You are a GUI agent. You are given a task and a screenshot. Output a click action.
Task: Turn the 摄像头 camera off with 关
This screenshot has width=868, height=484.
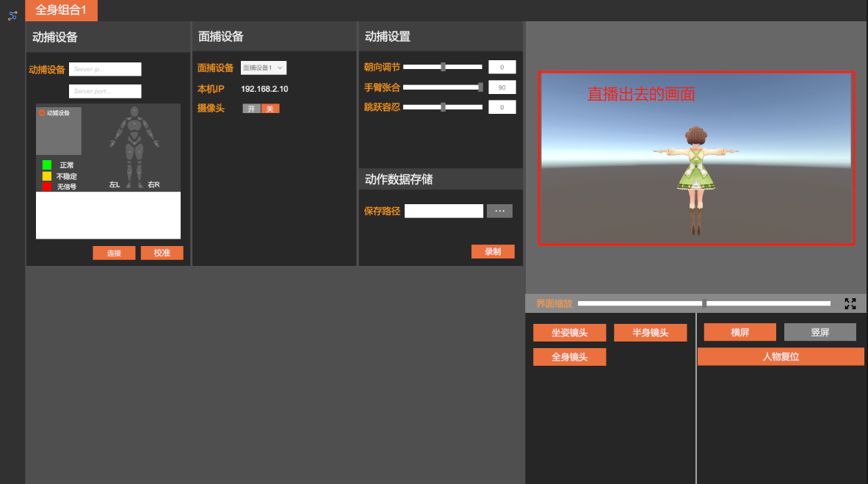[x=270, y=109]
